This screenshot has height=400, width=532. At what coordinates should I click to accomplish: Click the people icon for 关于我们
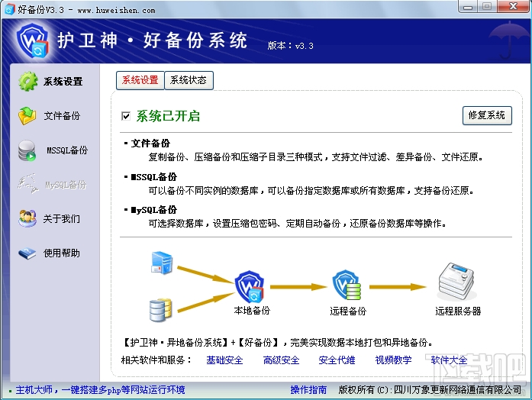[27, 218]
